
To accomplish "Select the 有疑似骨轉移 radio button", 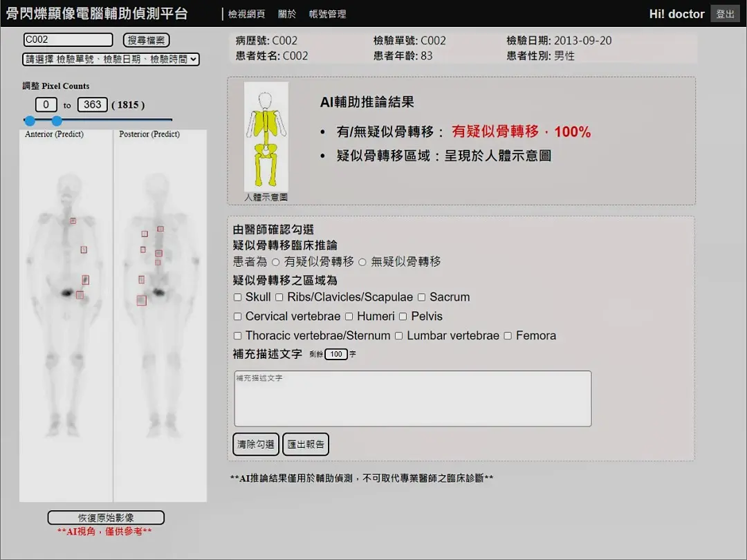I will click(x=276, y=262).
